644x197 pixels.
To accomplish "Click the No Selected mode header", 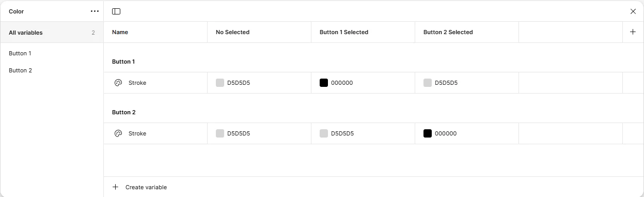I will tap(232, 32).
